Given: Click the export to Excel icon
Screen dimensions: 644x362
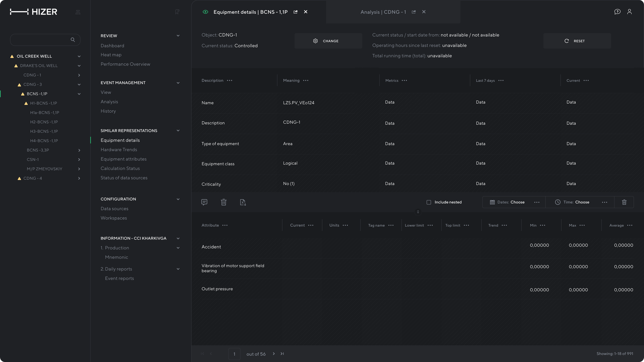Looking at the screenshot, I should coord(243,202).
